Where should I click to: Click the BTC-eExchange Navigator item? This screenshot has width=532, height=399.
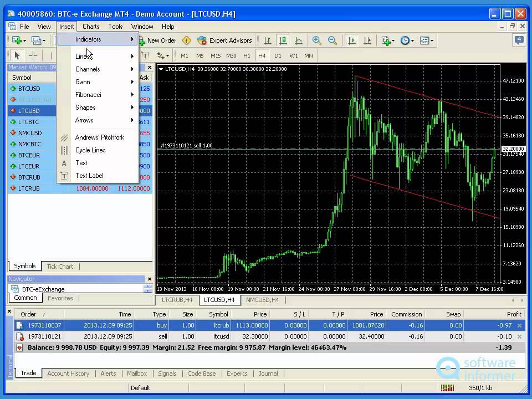click(x=43, y=289)
